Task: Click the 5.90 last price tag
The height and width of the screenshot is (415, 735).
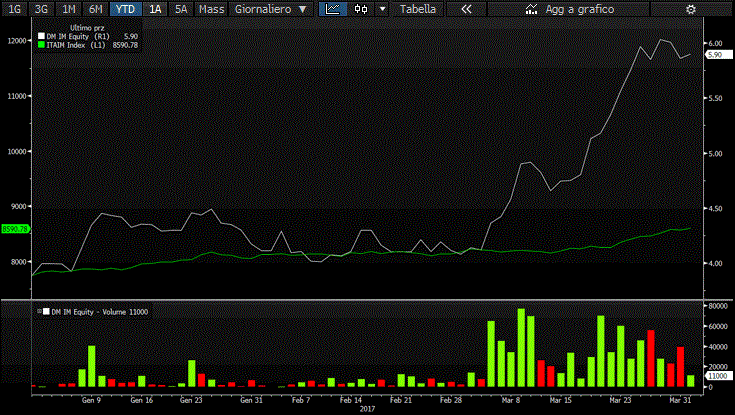Action: (714, 55)
